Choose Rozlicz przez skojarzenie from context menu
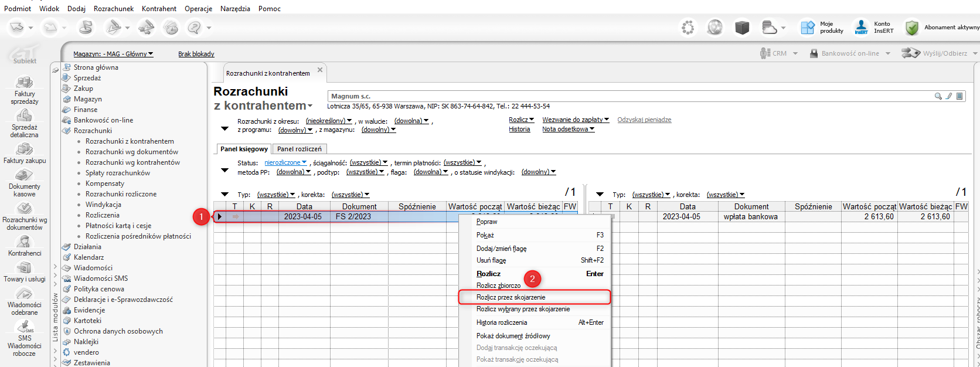The width and height of the screenshot is (980, 367). 511,297
